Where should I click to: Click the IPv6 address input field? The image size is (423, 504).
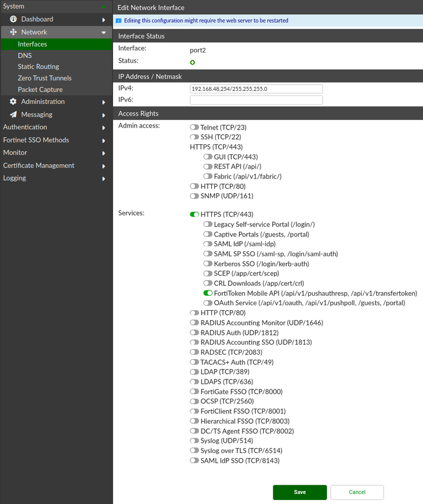(256, 100)
